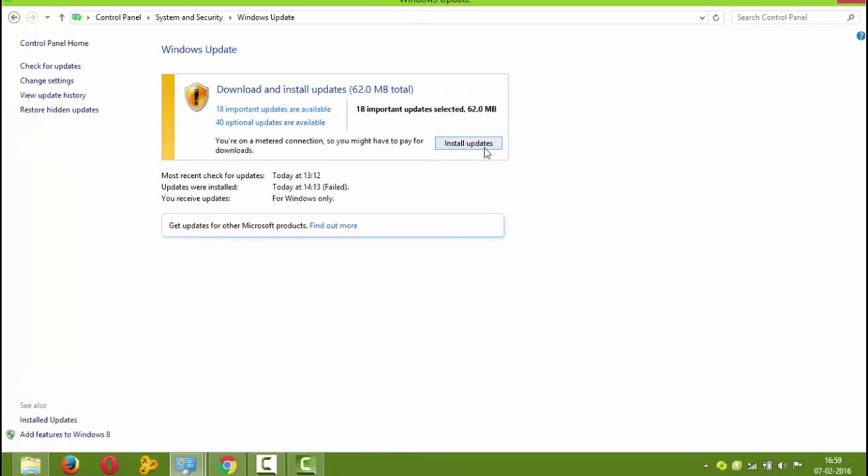Click the 'Today at 14:13 (Failed).' status text
The image size is (868, 476).
pos(310,187)
